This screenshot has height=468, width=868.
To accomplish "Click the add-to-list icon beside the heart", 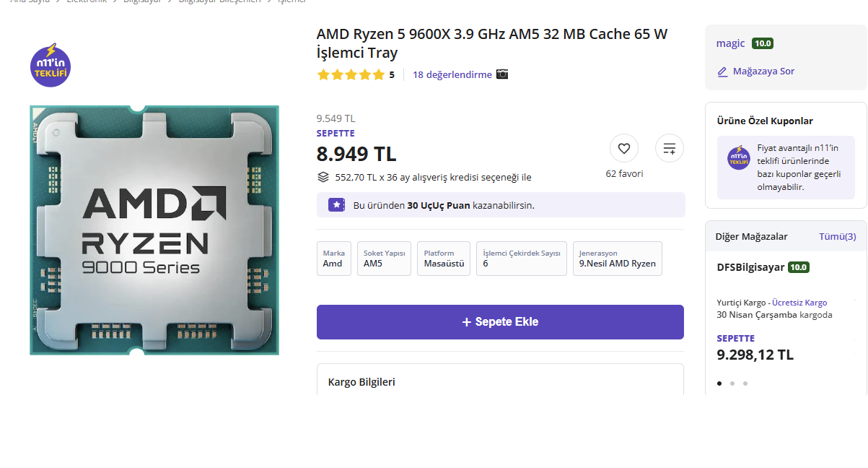I will point(670,148).
